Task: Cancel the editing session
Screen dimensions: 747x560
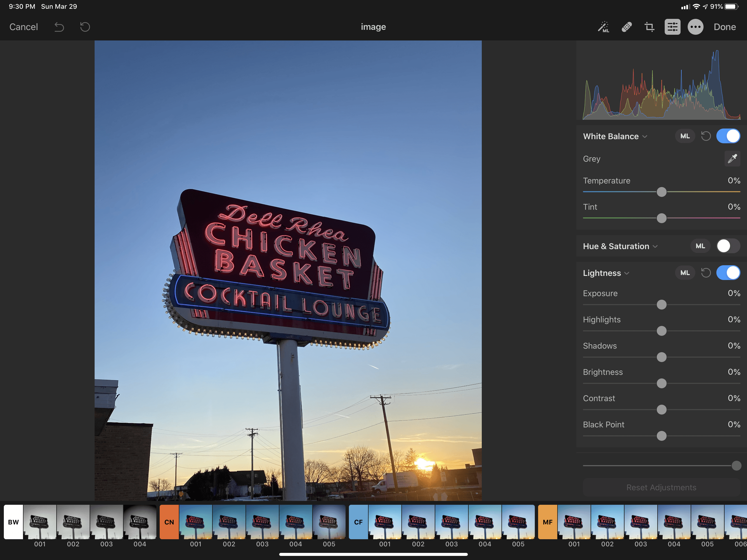Action: (24, 27)
